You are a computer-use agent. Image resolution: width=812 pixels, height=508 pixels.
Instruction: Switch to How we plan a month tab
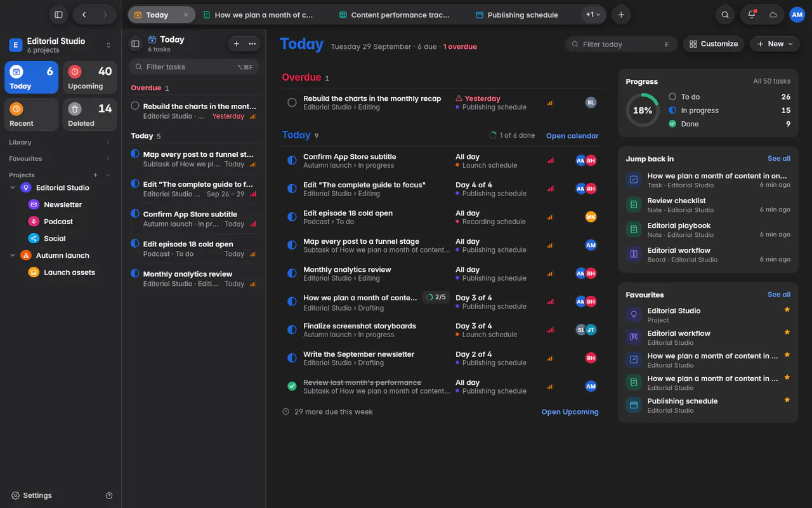point(259,15)
